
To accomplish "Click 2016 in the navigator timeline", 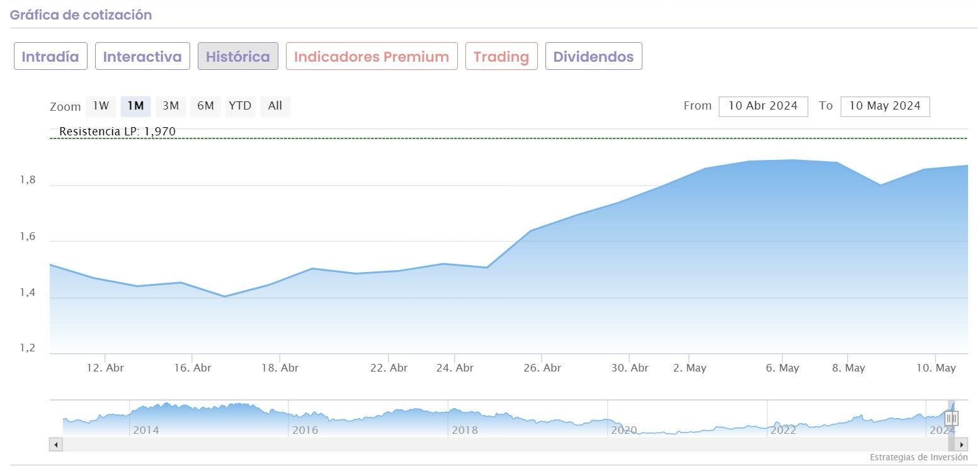I will (x=305, y=431).
